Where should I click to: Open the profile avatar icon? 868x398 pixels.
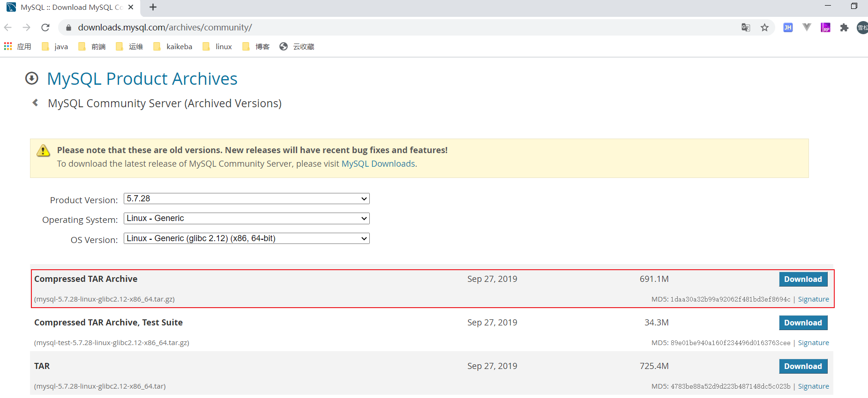coord(862,28)
